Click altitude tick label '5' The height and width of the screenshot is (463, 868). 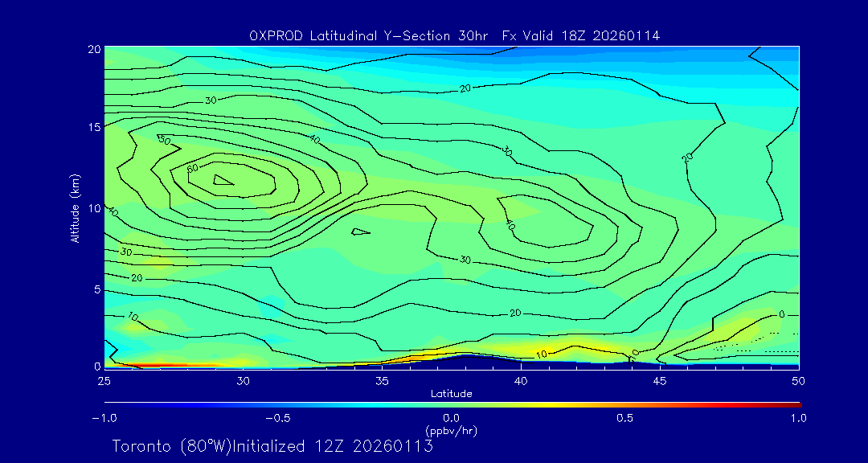96,289
